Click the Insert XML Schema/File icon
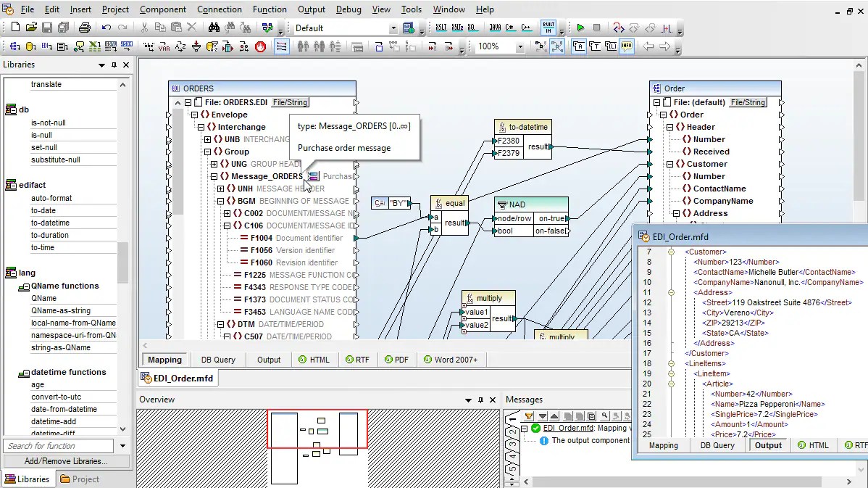The image size is (868, 488). [x=15, y=46]
